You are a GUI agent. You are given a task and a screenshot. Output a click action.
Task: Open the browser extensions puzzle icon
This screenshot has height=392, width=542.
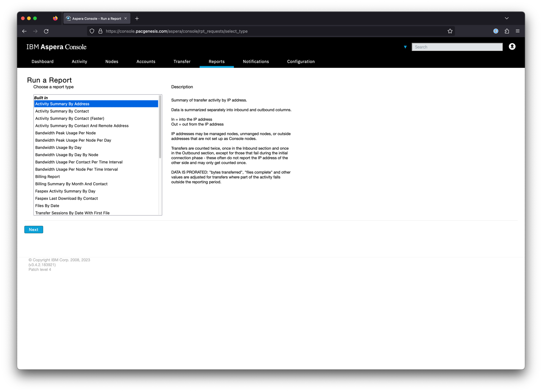(x=507, y=31)
